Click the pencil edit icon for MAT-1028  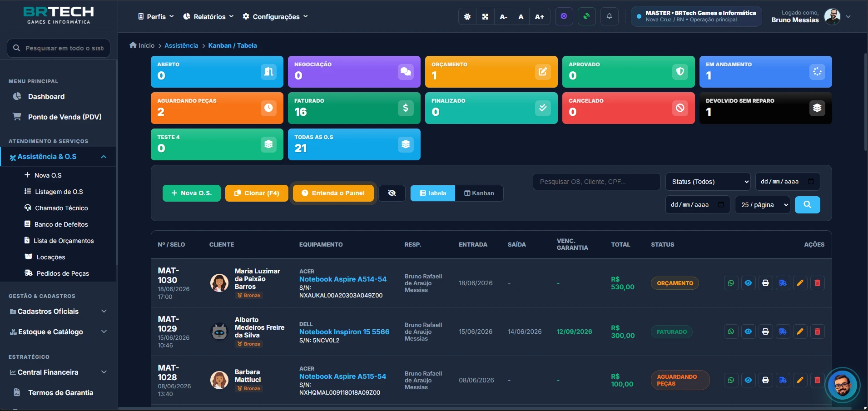pos(800,380)
